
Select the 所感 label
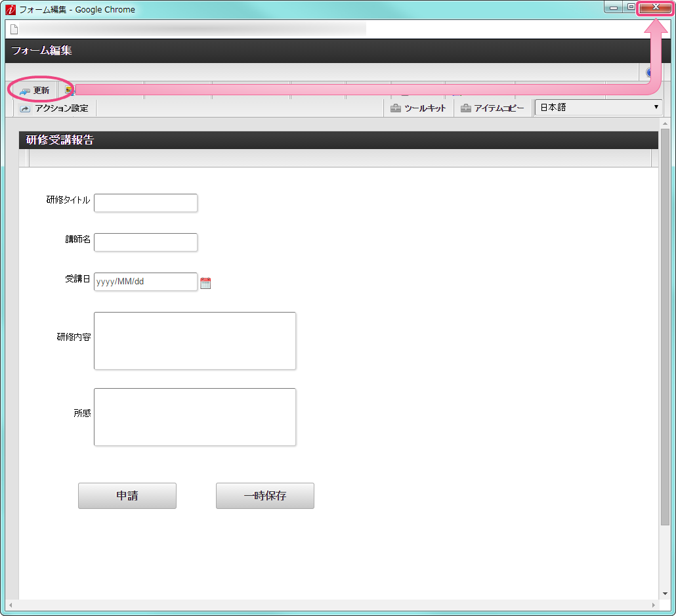[x=82, y=413]
